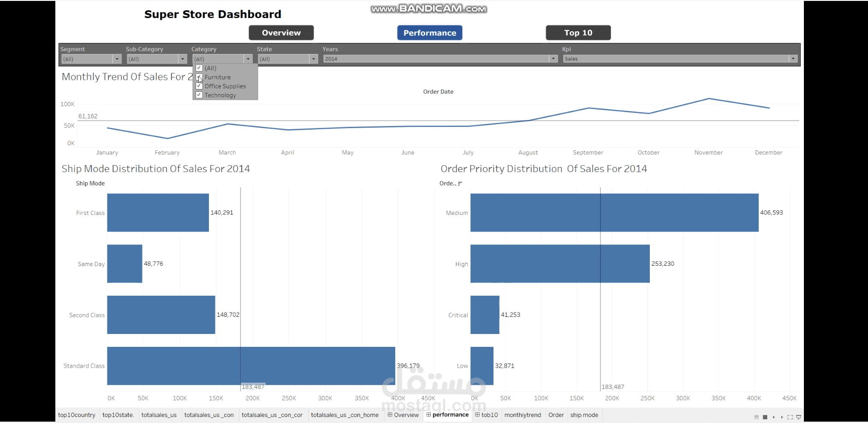Click the Critical row label
Viewport: 868px width, 423px height.
(x=458, y=315)
